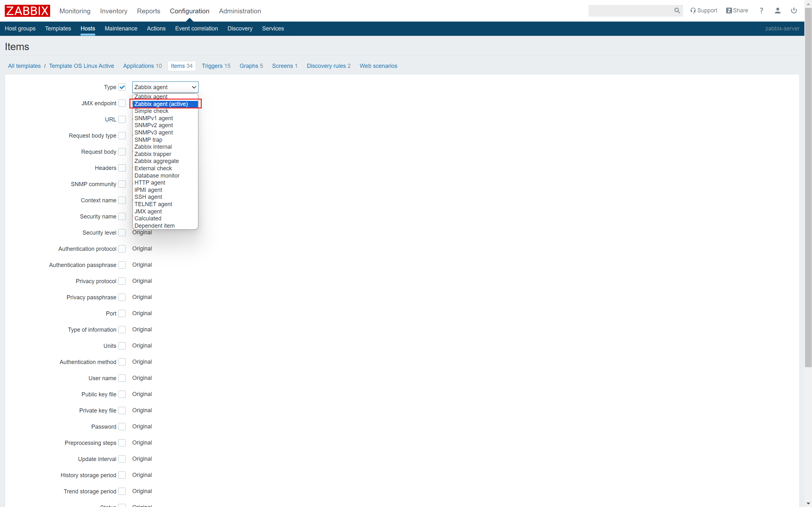Check the JMX endpoint checkbox
812x507 pixels.
coord(122,103)
